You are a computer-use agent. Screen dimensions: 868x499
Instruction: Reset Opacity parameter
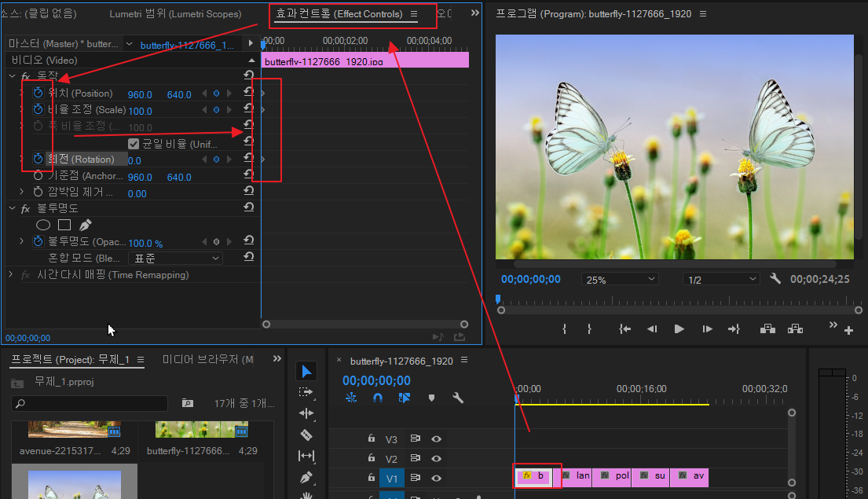point(249,240)
